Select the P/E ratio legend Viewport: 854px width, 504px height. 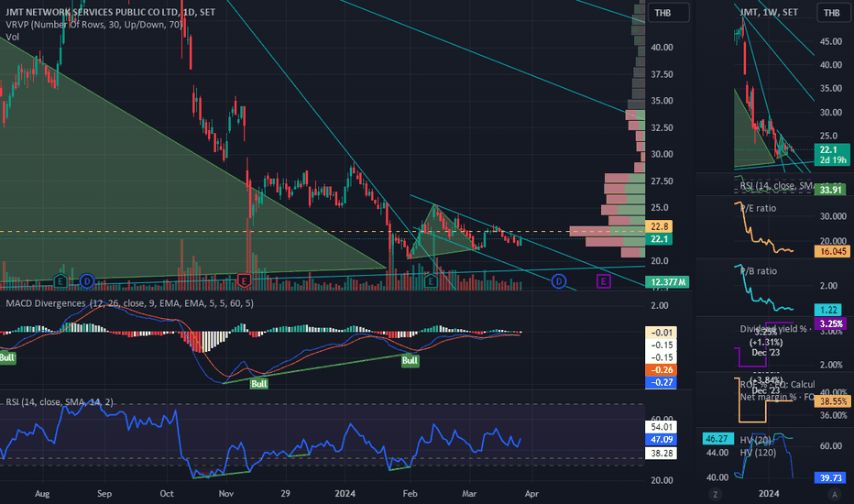point(758,208)
